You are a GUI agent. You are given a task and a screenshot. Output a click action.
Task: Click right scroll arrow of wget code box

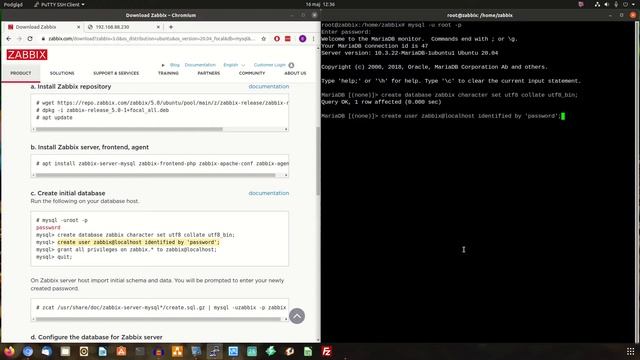pyautogui.click(x=286, y=129)
